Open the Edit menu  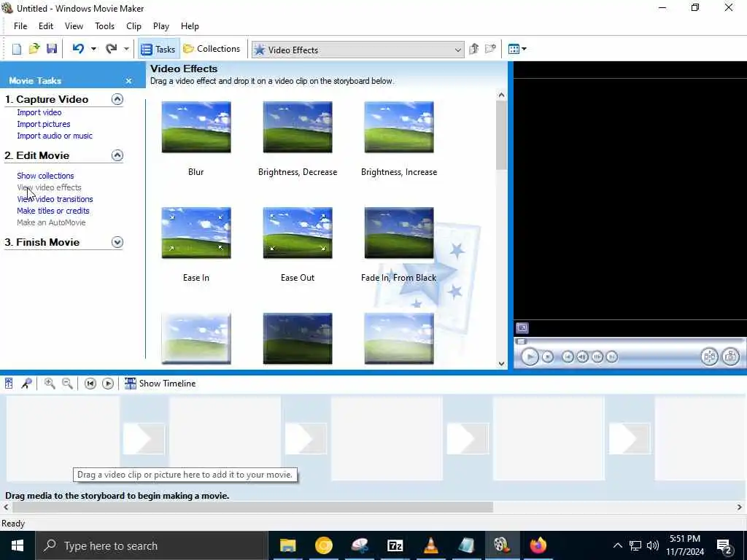coord(46,26)
